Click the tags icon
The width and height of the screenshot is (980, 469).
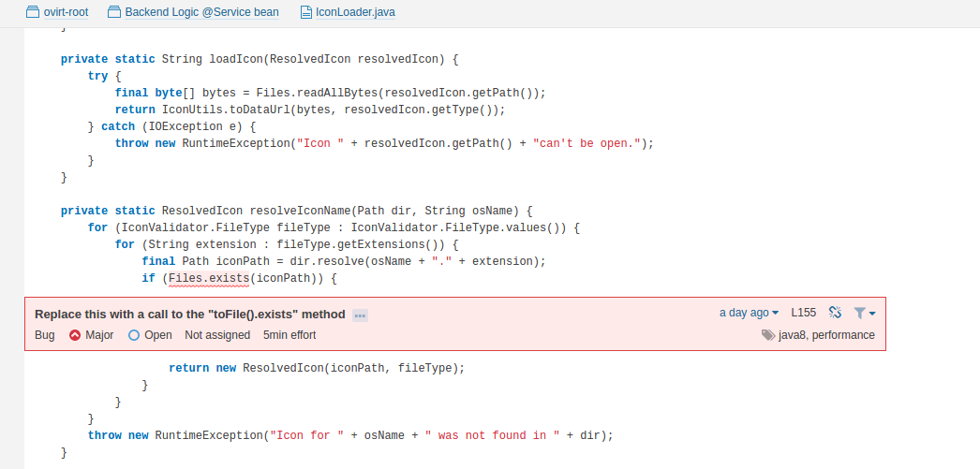click(768, 335)
